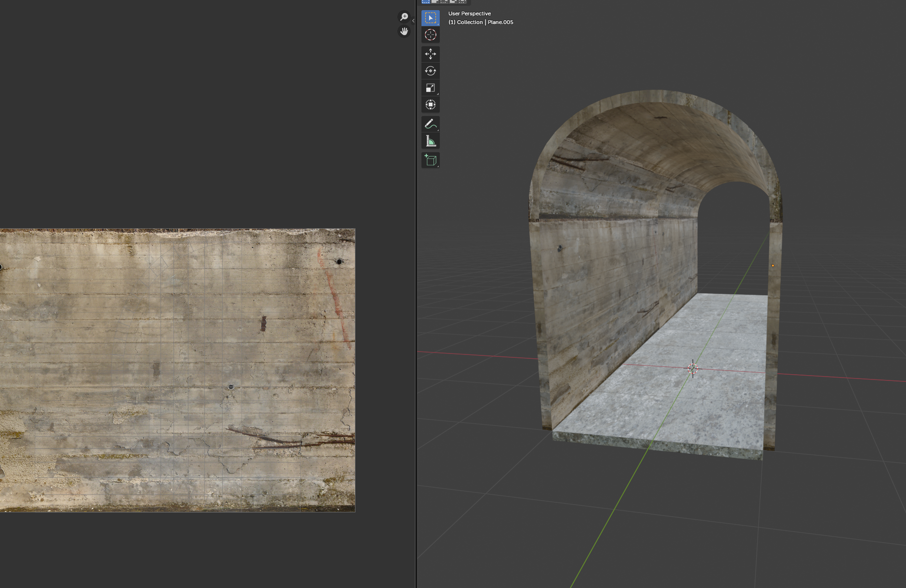Toggle the first selection mode button

coord(426,1)
